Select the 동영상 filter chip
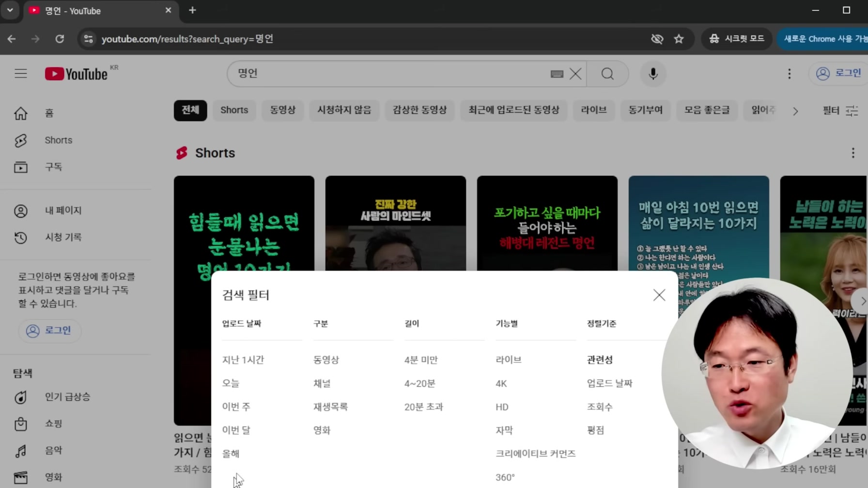 pyautogui.click(x=283, y=110)
